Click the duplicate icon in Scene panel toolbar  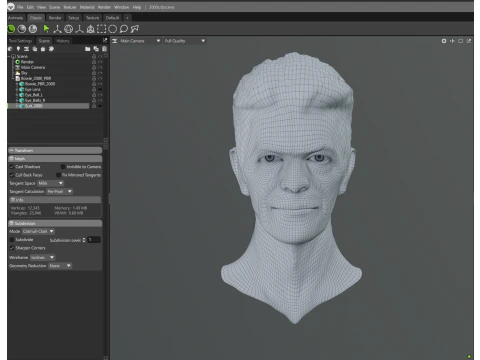tap(96, 49)
